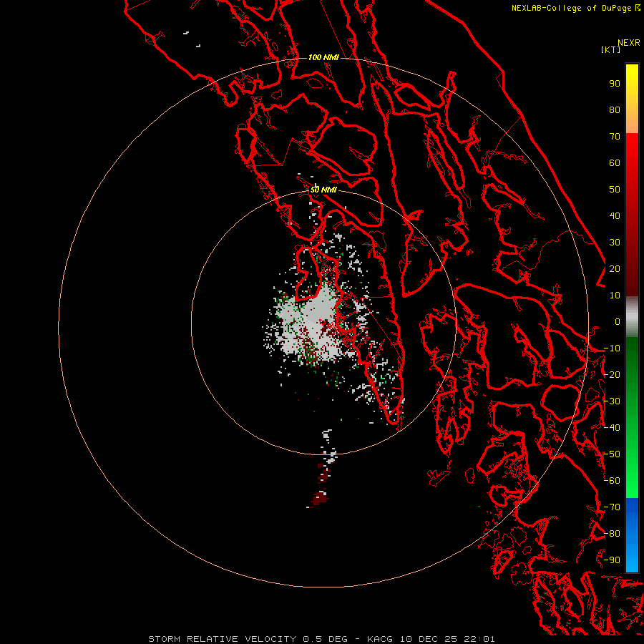Click the -80 knot scale label
This screenshot has width=644, height=644.
click(x=612, y=534)
